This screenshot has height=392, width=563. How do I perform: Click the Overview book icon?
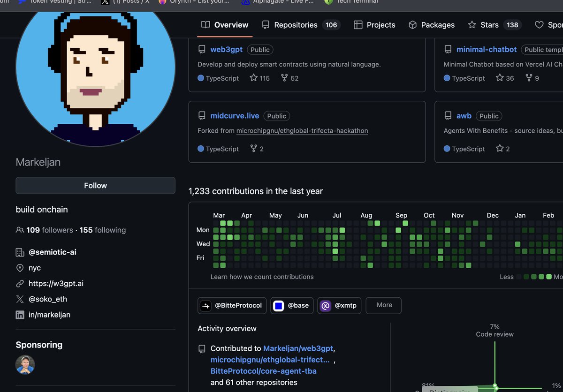pyautogui.click(x=205, y=25)
